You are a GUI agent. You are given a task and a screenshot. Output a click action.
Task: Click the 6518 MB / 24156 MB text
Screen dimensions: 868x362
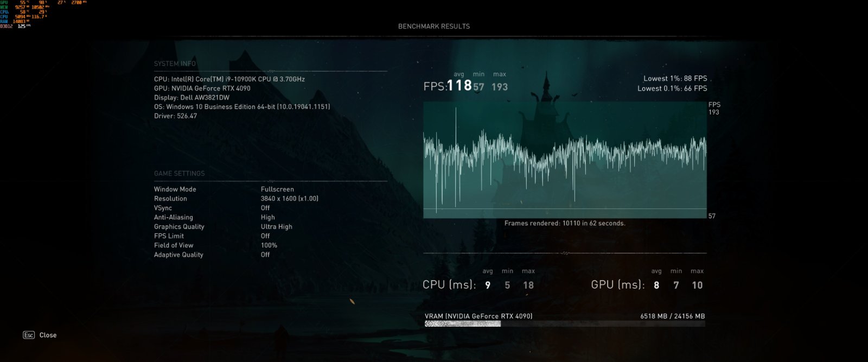pos(673,316)
